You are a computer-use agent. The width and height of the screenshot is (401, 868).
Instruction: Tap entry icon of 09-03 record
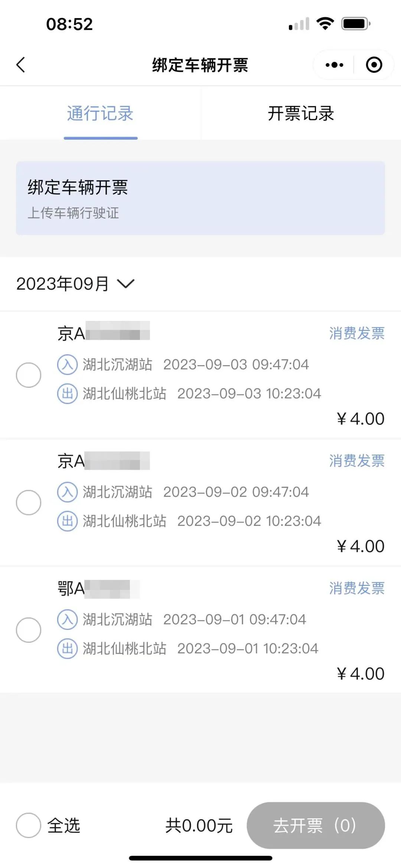tap(67, 365)
